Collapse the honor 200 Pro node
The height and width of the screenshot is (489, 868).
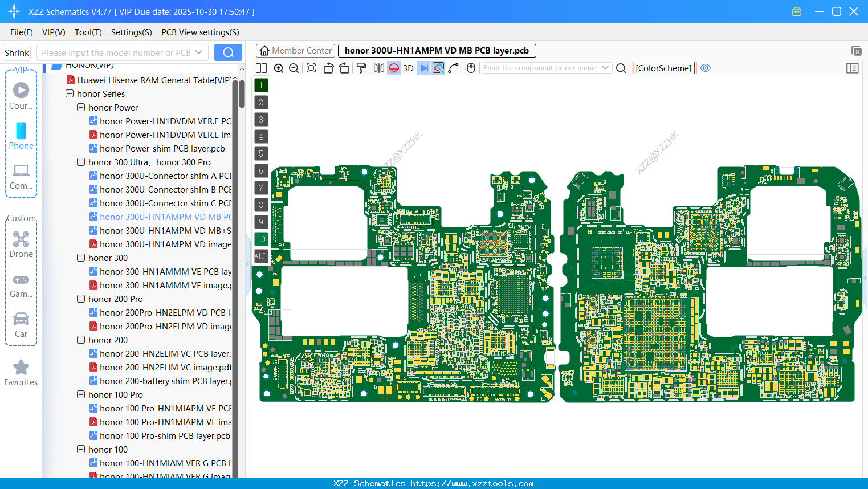pos(81,299)
